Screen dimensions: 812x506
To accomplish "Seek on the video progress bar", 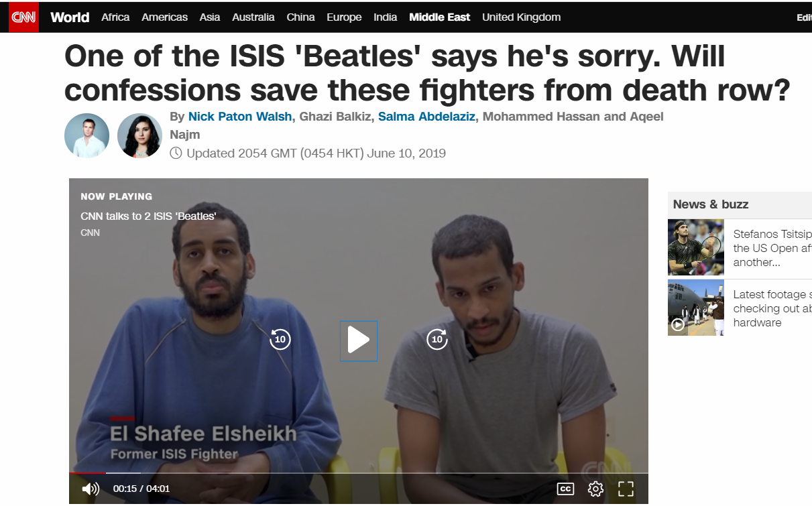I will (359, 473).
